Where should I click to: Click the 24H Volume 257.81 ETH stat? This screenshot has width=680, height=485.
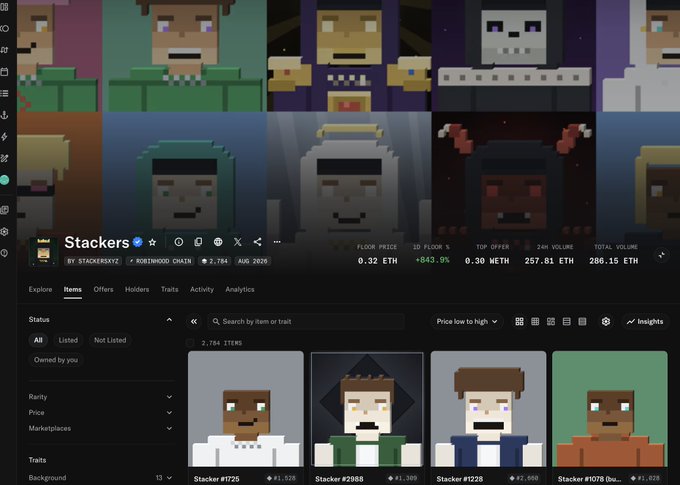click(549, 255)
